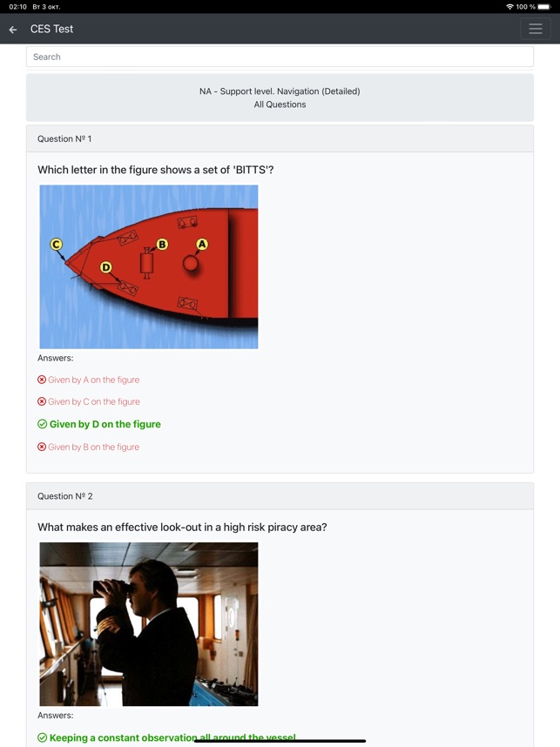Select answer 'Given by C on the figure'

pyautogui.click(x=94, y=401)
